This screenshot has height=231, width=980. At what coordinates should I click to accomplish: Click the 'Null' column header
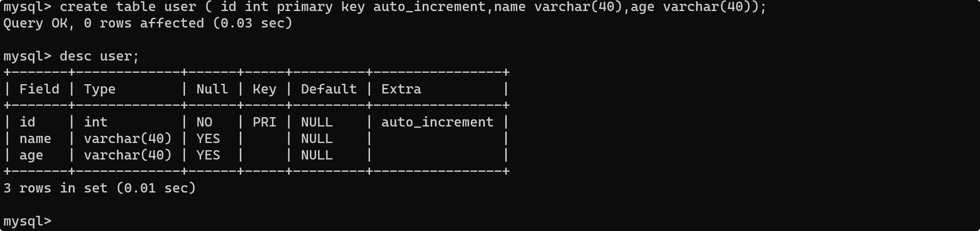coord(212,89)
